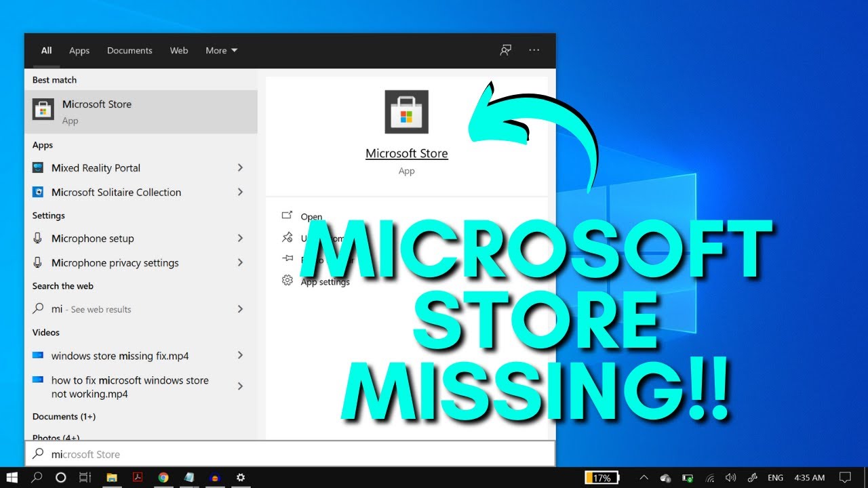Screen dimensions: 868x488
Task: Click inside the search box with 'microsoft Store'
Action: coord(290,454)
